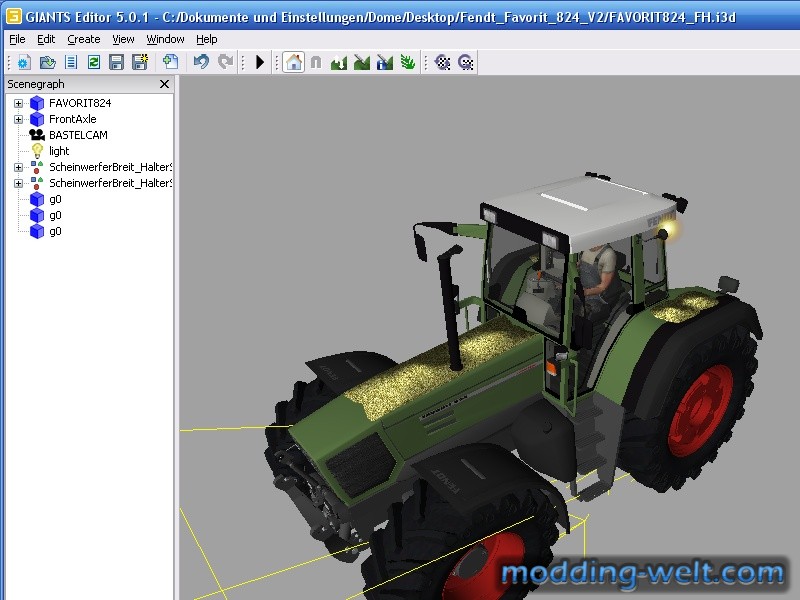Open the Edit menu
Image resolution: width=800 pixels, height=600 pixels.
point(46,39)
